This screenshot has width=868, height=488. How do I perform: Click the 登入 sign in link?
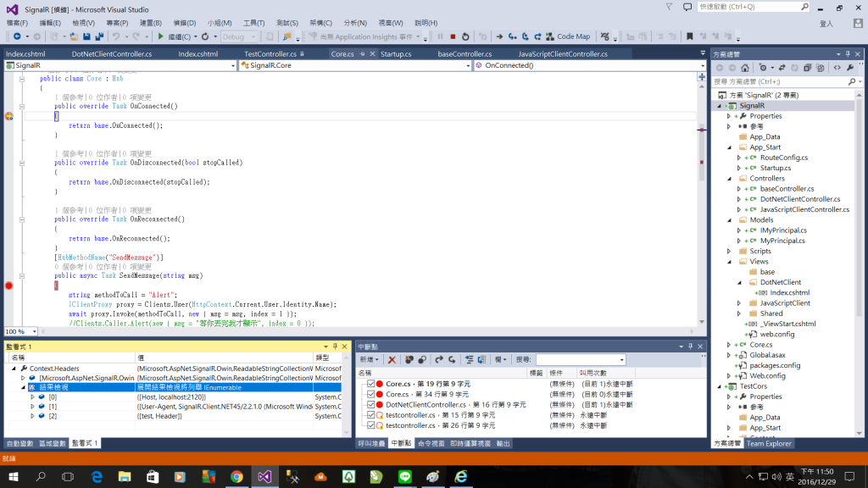click(826, 24)
